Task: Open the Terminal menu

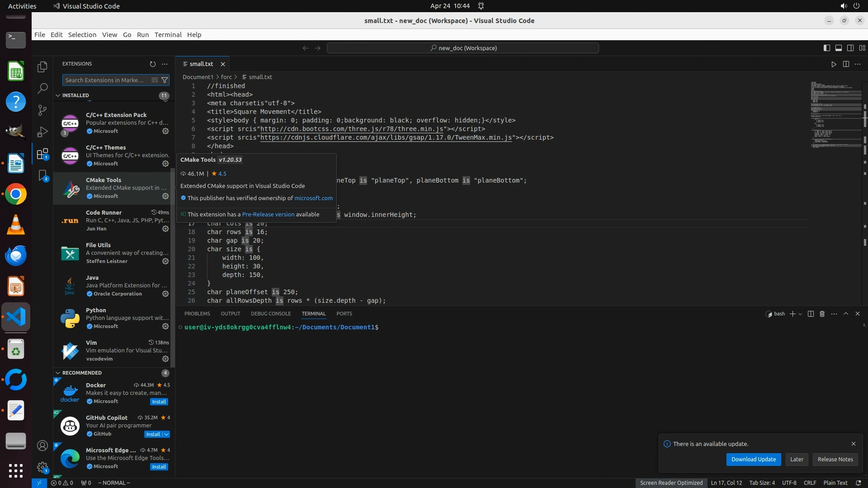Action: [x=168, y=35]
